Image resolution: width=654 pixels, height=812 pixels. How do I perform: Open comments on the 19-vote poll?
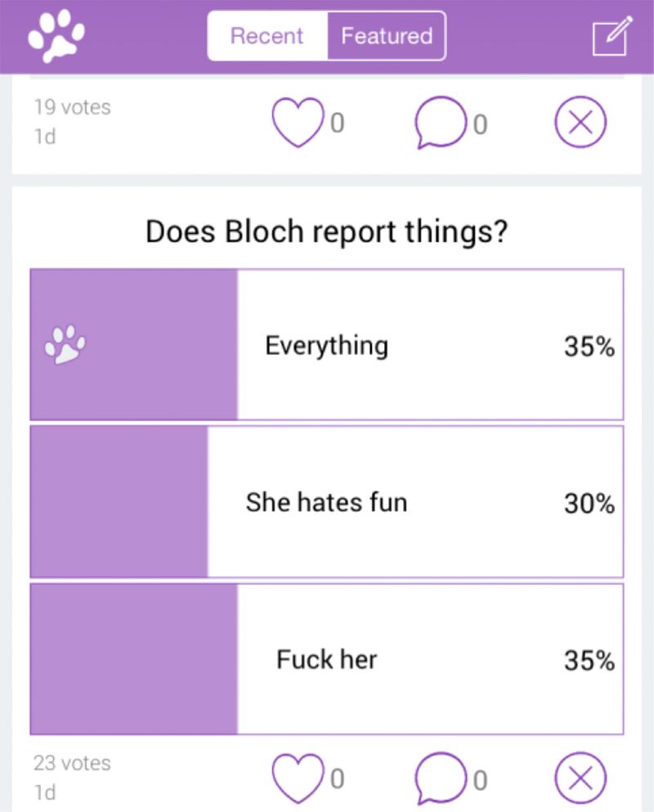click(x=439, y=124)
